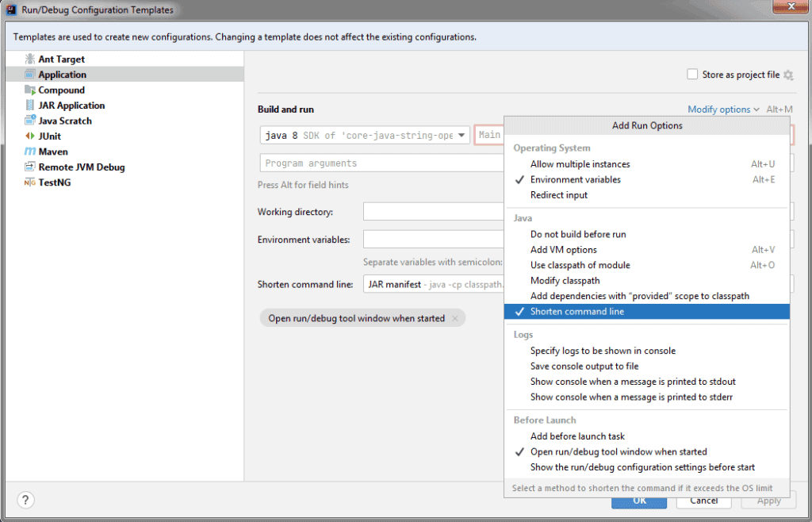This screenshot has height=522, width=812.
Task: Select the Ant Target configuration icon
Action: (28, 59)
